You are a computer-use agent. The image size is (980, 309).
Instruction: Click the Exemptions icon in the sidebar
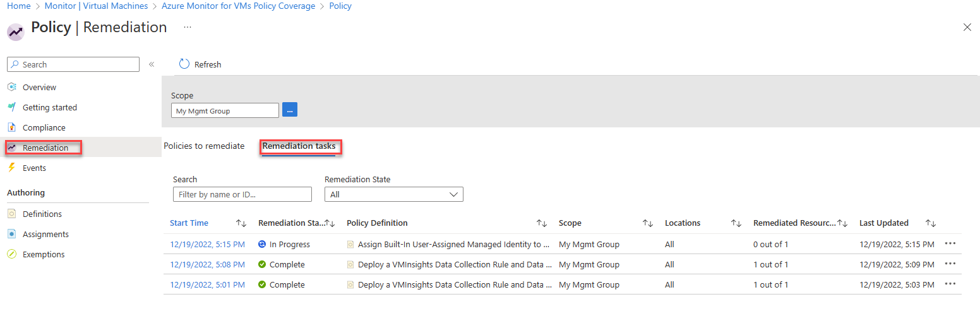12,254
